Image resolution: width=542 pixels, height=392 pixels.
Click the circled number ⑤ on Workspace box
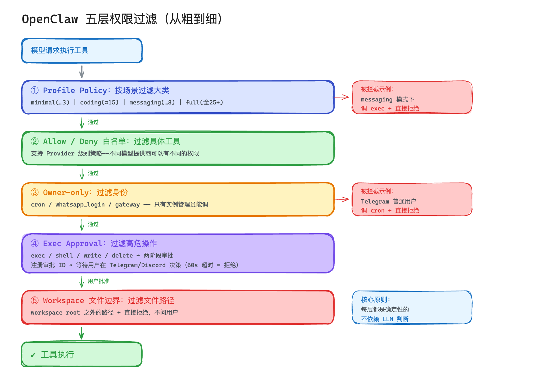coord(35,300)
